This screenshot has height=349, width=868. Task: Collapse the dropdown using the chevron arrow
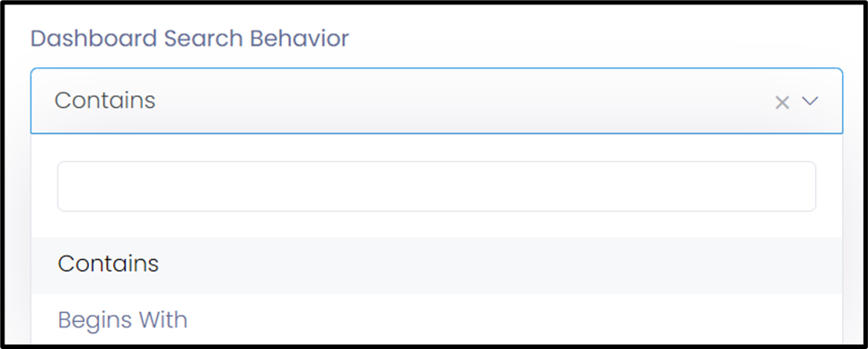pyautogui.click(x=810, y=101)
